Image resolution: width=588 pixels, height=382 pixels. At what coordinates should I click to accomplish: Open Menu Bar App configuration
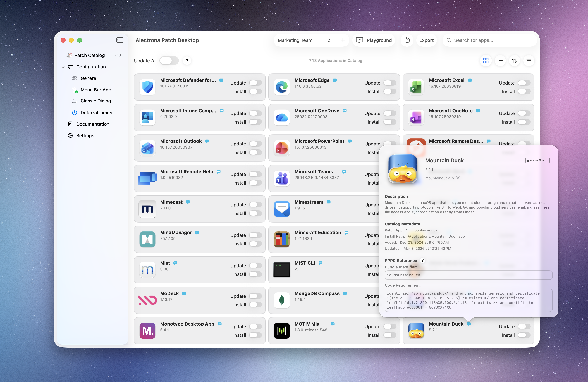click(96, 90)
